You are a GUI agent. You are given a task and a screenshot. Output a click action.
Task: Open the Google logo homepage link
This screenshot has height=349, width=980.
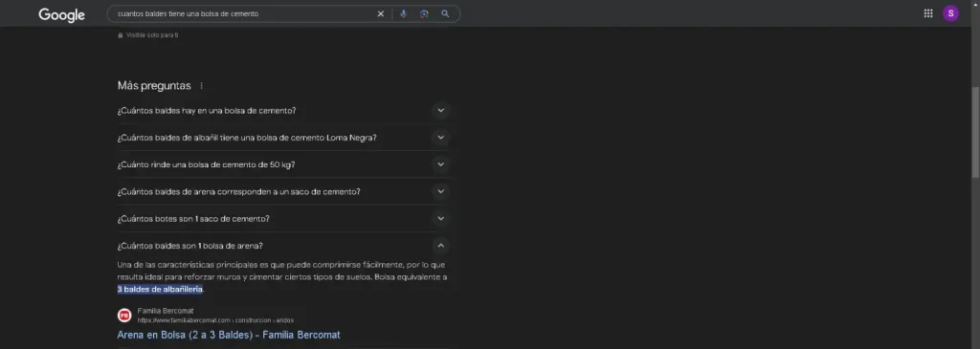click(x=61, y=15)
